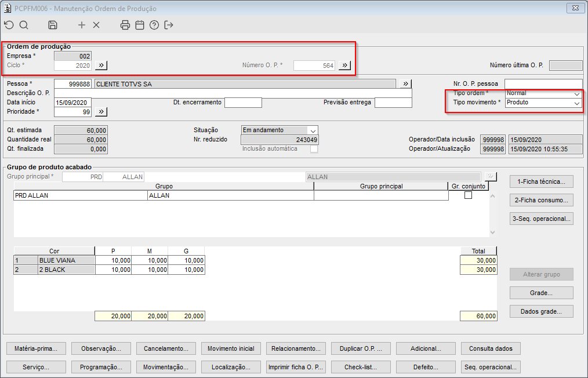Click the P quantity for BLUE VIANA
The height and width of the screenshot is (378, 588).
coord(113,260)
